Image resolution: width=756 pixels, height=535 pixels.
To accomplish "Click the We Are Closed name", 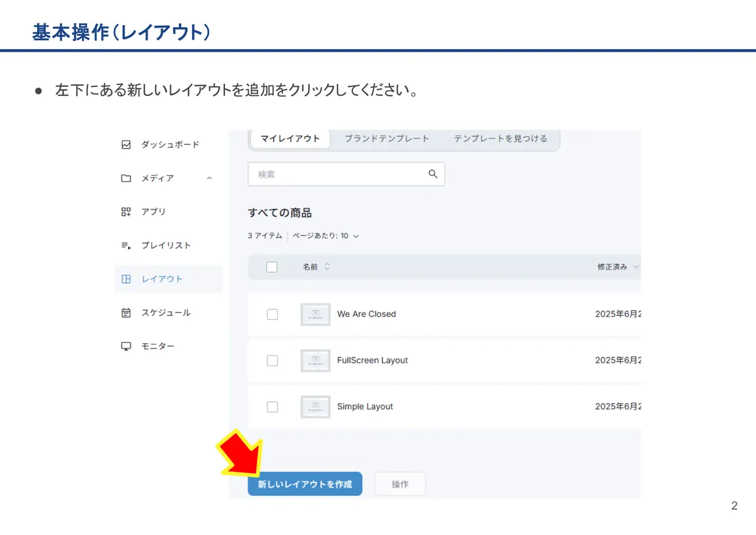I will [x=367, y=314].
